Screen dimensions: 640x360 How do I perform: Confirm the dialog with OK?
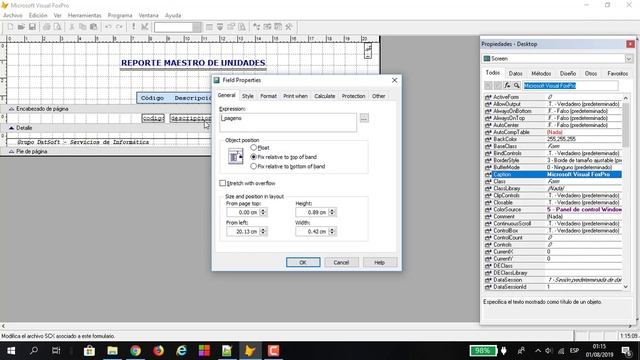click(303, 262)
